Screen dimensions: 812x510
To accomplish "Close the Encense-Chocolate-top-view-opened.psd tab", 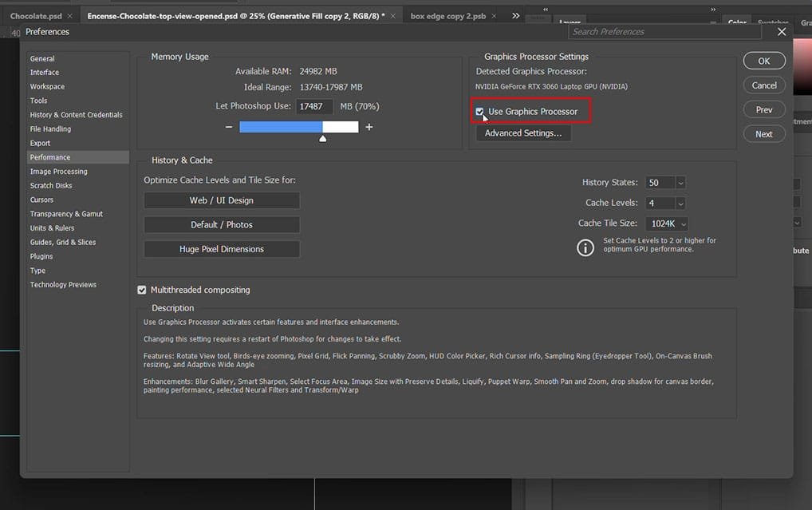I will pyautogui.click(x=392, y=16).
